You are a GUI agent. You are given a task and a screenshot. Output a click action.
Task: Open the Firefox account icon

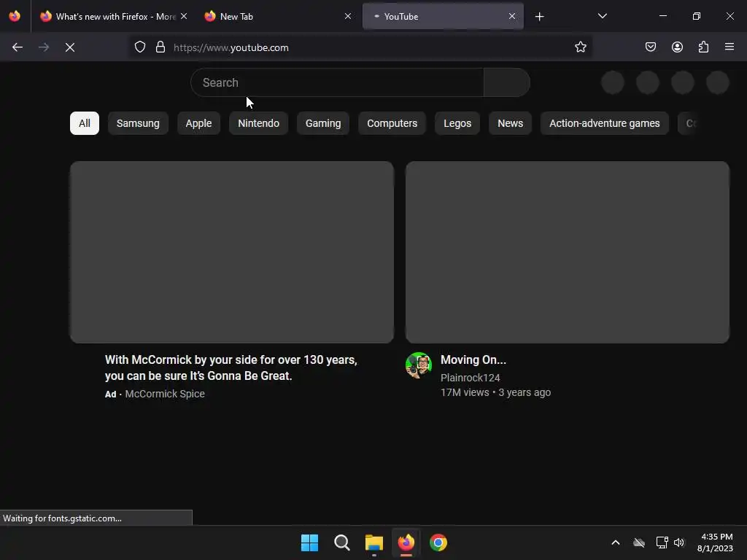tap(677, 47)
